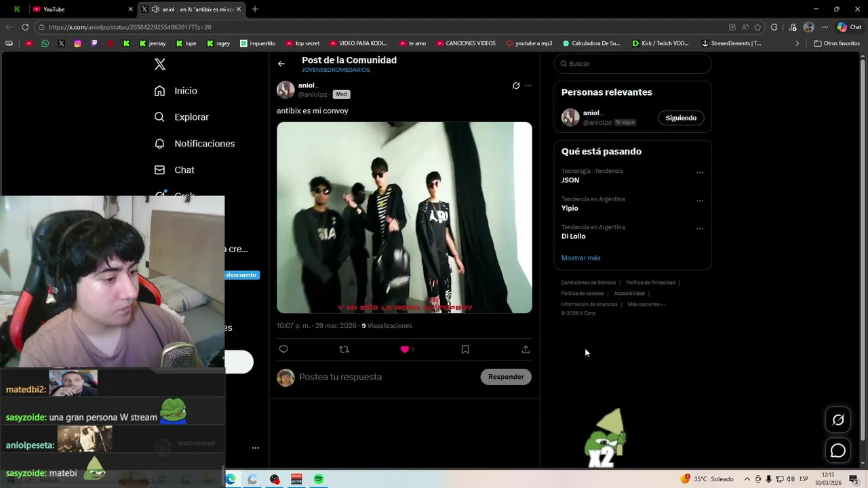The width and height of the screenshot is (868, 488).
Task: Open a new browser tab
Action: click(x=255, y=9)
